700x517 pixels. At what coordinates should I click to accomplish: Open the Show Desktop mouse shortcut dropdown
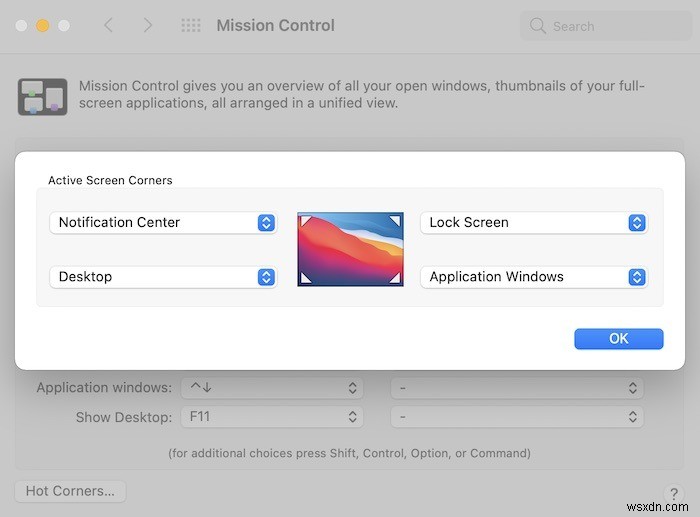click(517, 417)
